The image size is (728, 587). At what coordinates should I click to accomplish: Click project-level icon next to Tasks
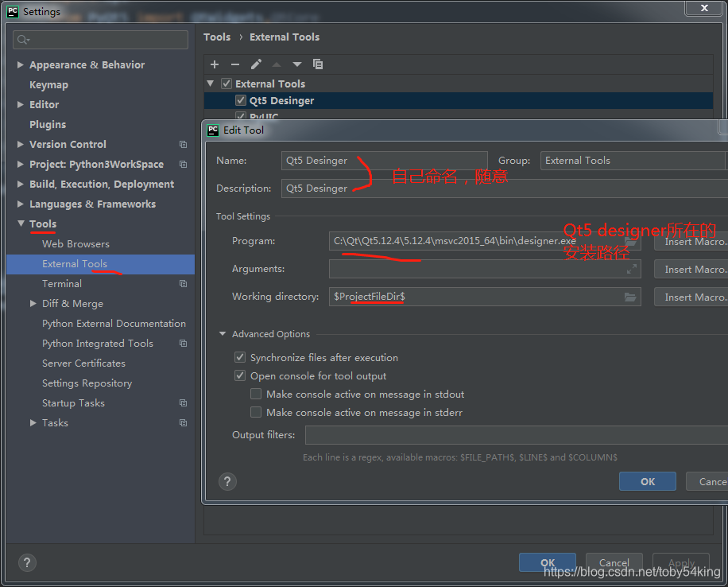click(184, 423)
